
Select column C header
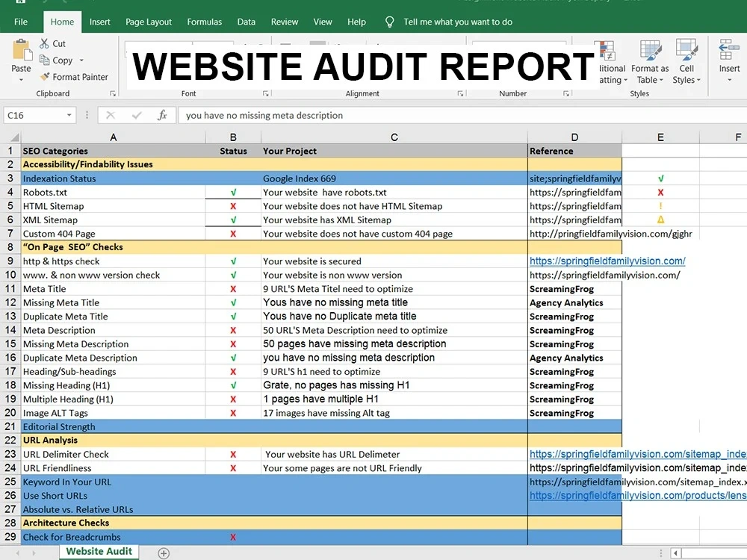pos(394,137)
